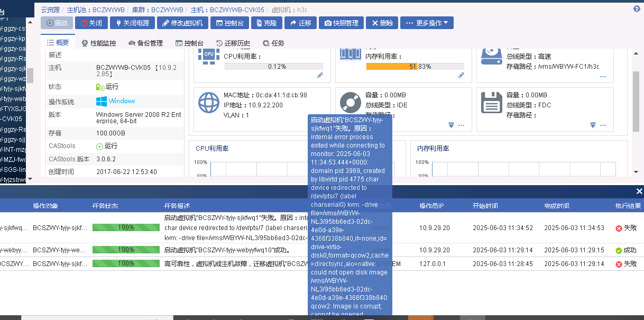This screenshot has width=644, height=320.
Task: Switch to the 任务 tab
Action: (273, 43)
